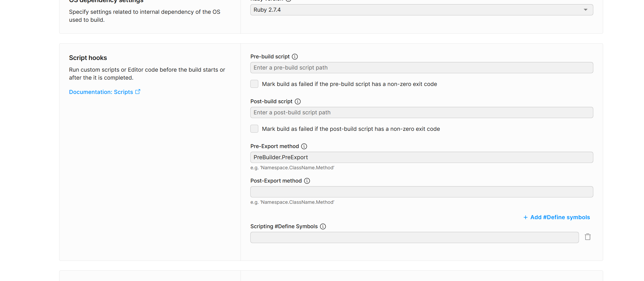644x281 pixels.
Task: Delete the define symbol row via trash icon
Action: tap(587, 237)
